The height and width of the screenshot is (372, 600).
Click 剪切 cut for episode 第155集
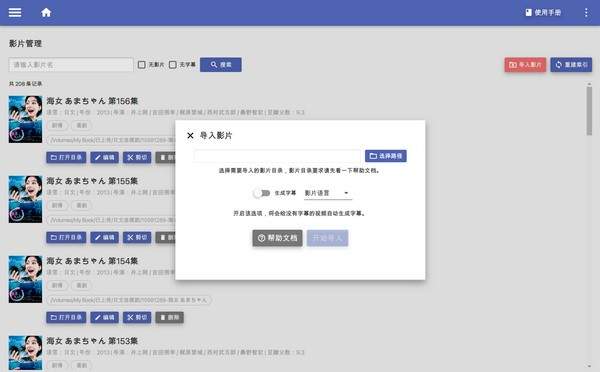tap(137, 237)
